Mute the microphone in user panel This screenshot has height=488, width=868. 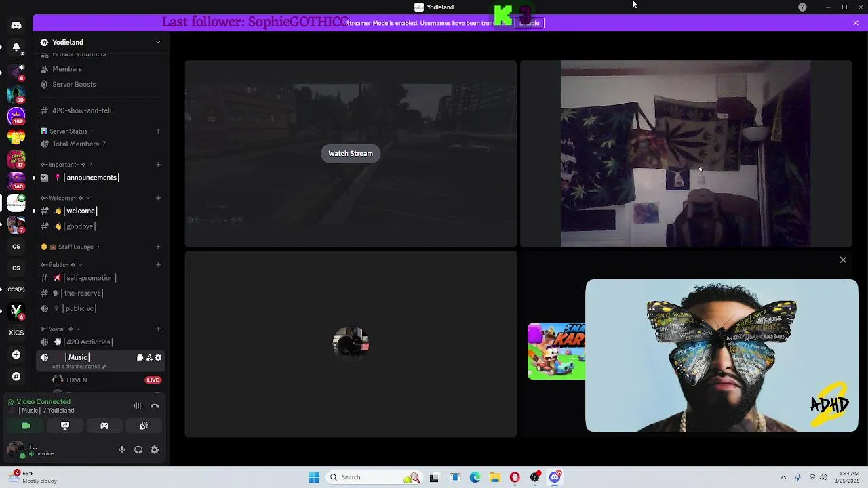pyautogui.click(x=122, y=449)
